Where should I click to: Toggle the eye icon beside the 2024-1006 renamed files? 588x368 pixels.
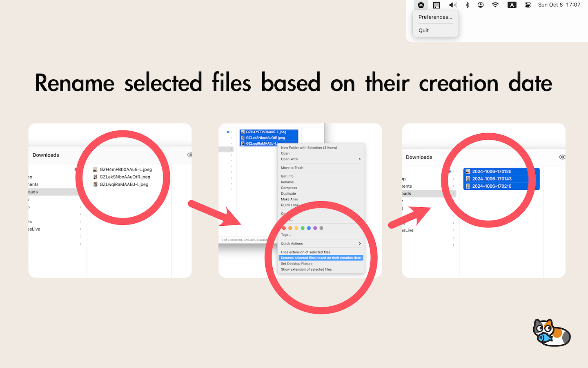562,157
